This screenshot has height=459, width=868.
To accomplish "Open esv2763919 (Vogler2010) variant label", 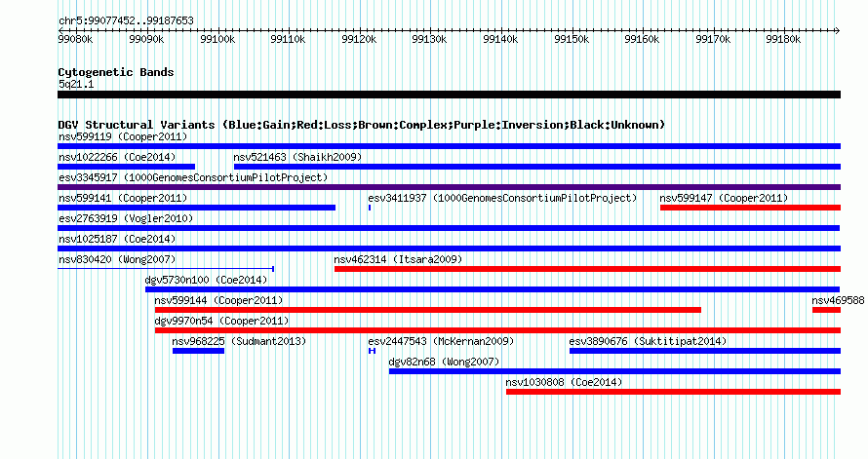I will pos(126,218).
